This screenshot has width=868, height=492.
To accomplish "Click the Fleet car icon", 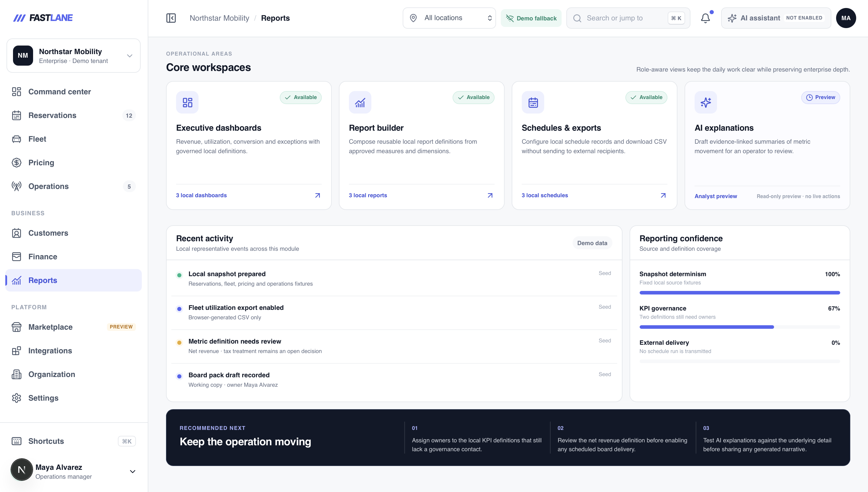I will point(17,139).
